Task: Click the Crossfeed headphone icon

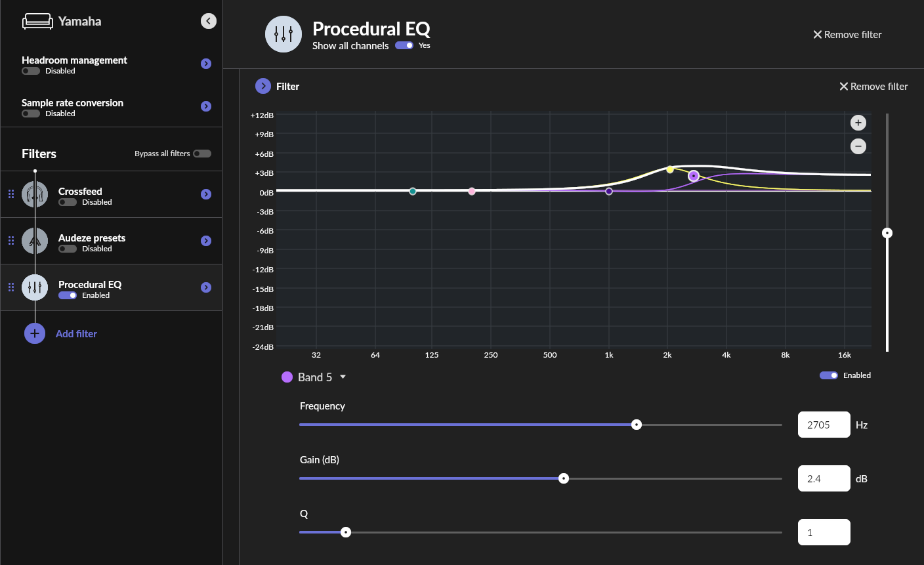Action: point(35,195)
